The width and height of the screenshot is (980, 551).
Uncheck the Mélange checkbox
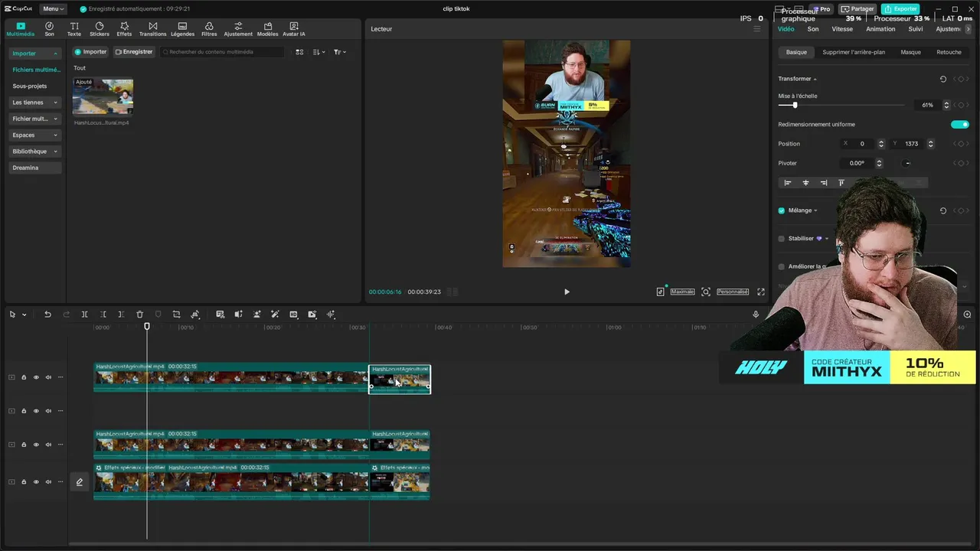click(782, 210)
